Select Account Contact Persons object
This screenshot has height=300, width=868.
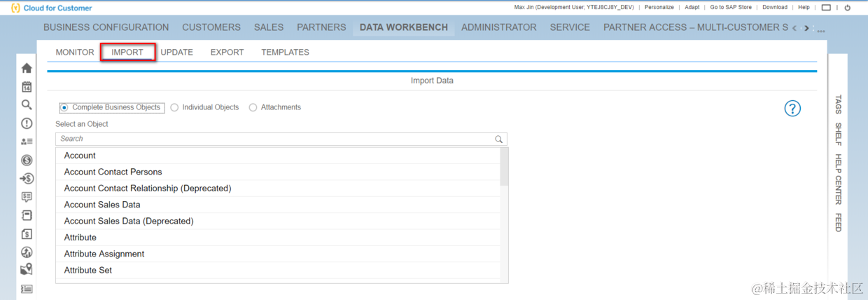click(x=278, y=172)
